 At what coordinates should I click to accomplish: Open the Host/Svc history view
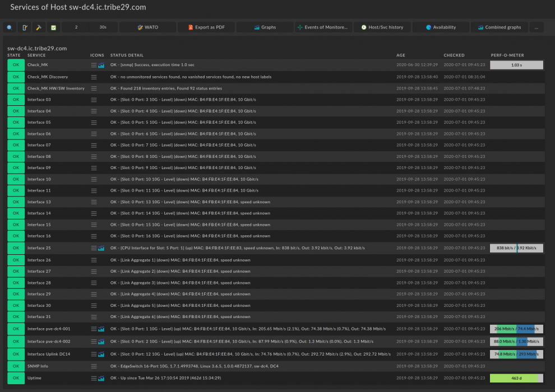tap(382, 27)
